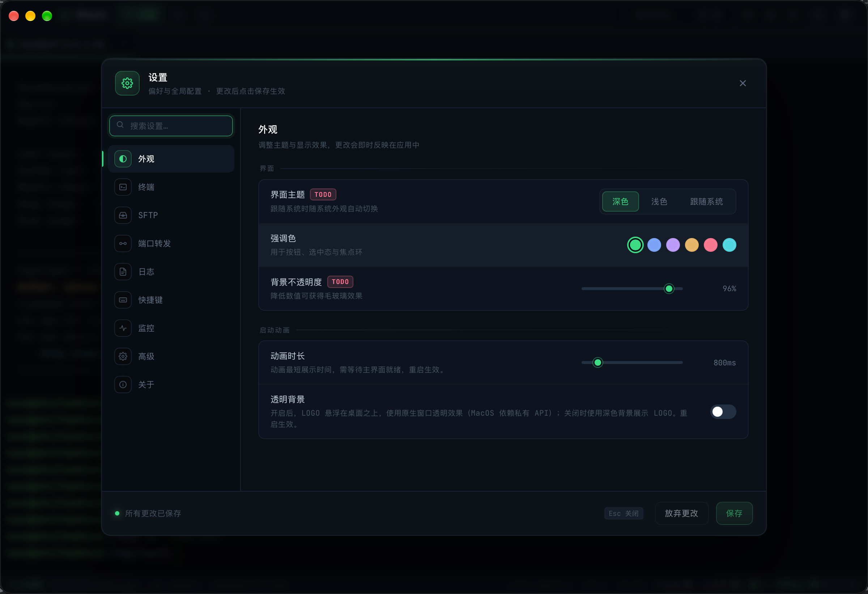The width and height of the screenshot is (868, 594).
Task: Pick the purple accent color
Action: click(673, 245)
